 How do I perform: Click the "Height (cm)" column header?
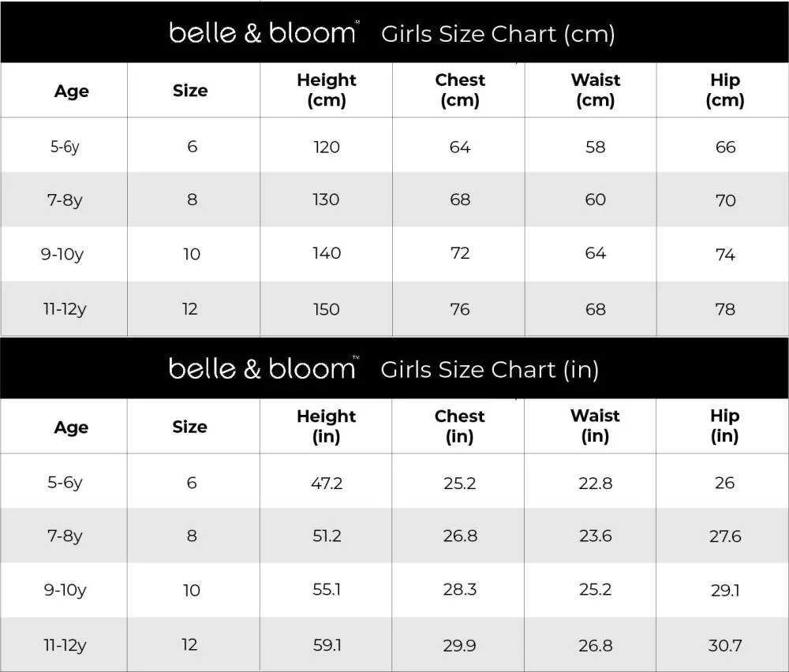[x=327, y=90]
